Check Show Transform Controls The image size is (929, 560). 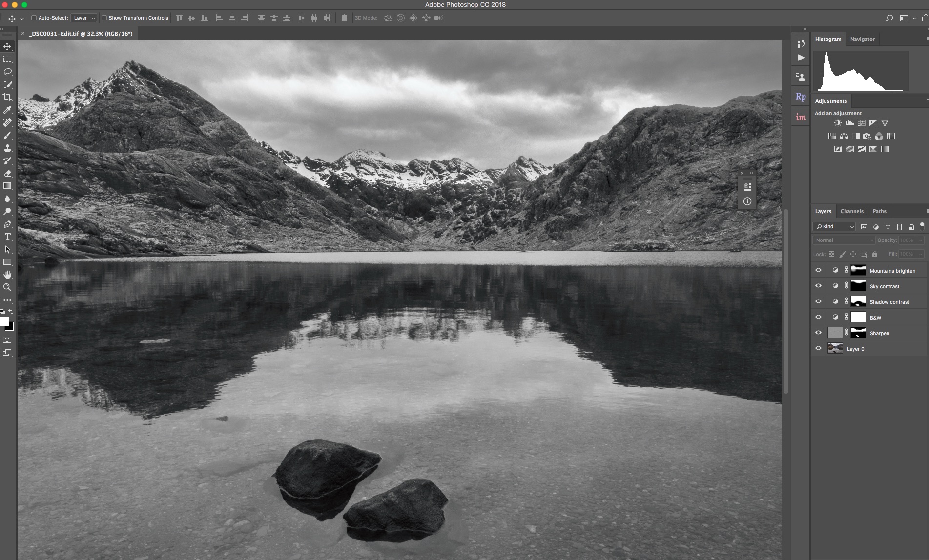click(104, 18)
